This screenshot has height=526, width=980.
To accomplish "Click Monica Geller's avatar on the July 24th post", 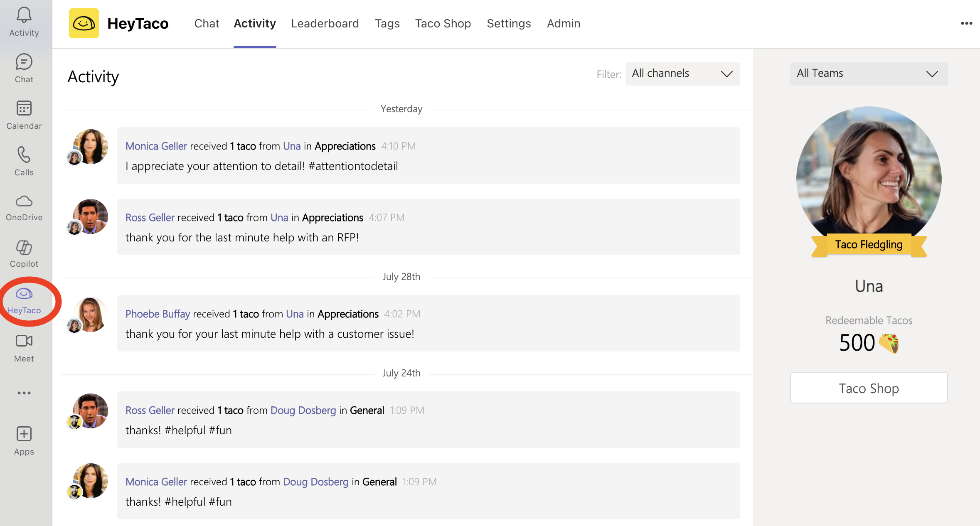I will pyautogui.click(x=91, y=480).
